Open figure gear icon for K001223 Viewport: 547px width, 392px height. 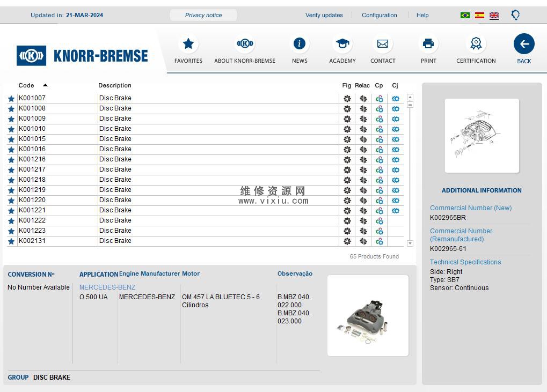pyautogui.click(x=347, y=231)
